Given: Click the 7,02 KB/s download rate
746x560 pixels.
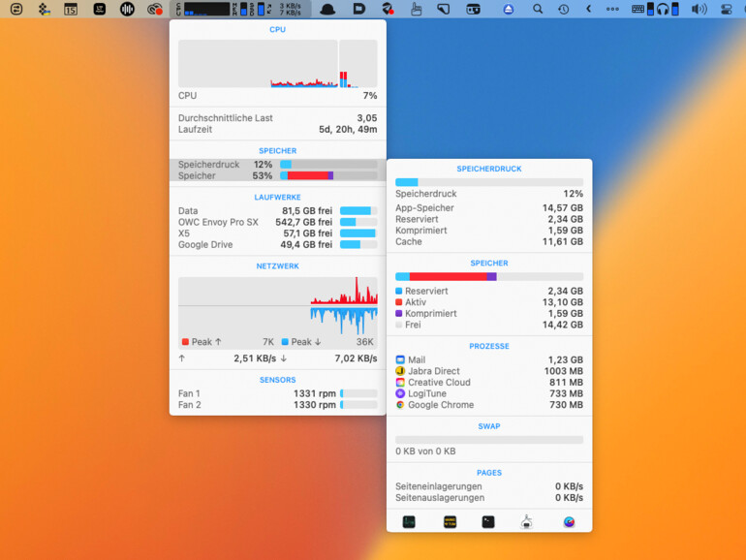Looking at the screenshot, I should coord(356,358).
